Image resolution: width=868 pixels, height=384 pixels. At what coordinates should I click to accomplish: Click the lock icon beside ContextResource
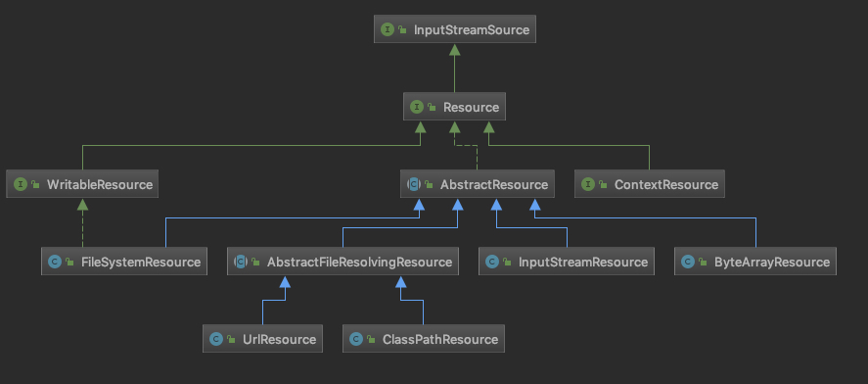(604, 184)
